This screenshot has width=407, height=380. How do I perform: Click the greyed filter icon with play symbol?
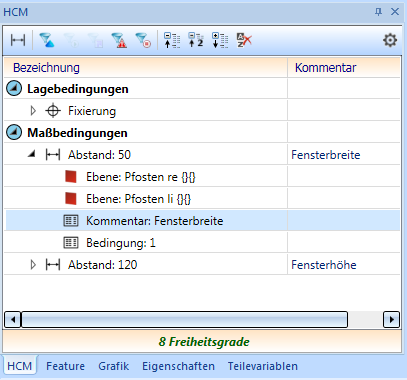[71, 40]
